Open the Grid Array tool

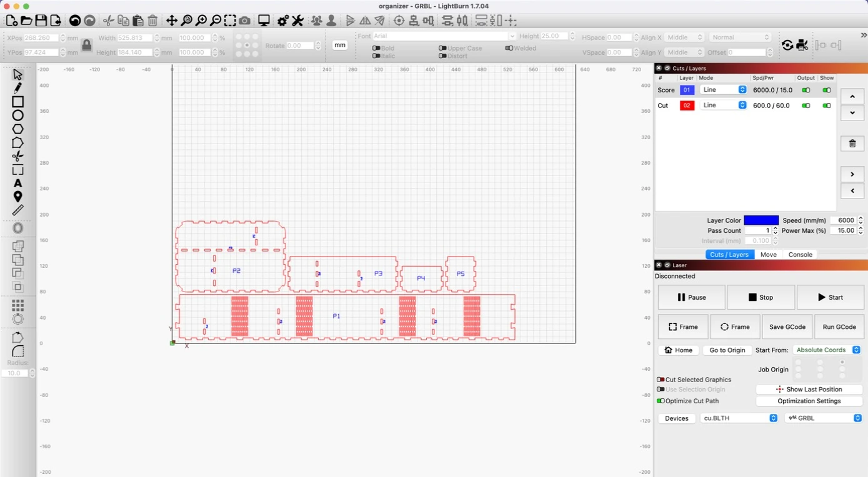tap(17, 305)
